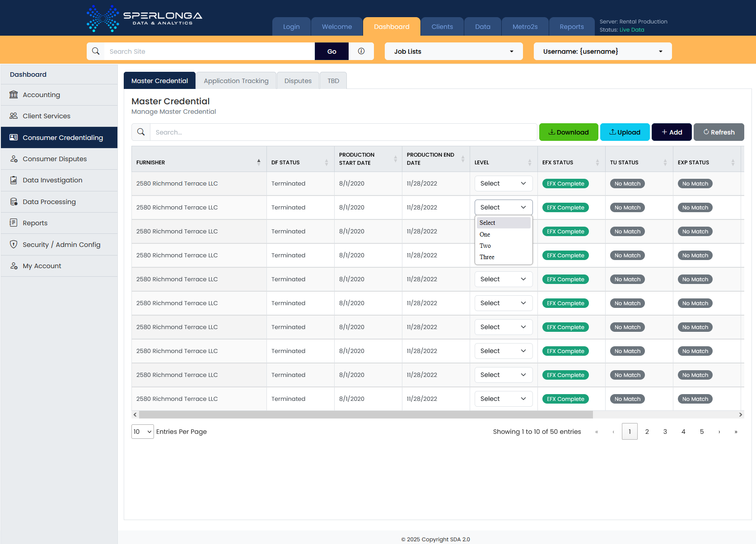Image resolution: width=756 pixels, height=544 pixels.
Task: Click the Data Investigation icon in sidebar
Action: (x=14, y=180)
